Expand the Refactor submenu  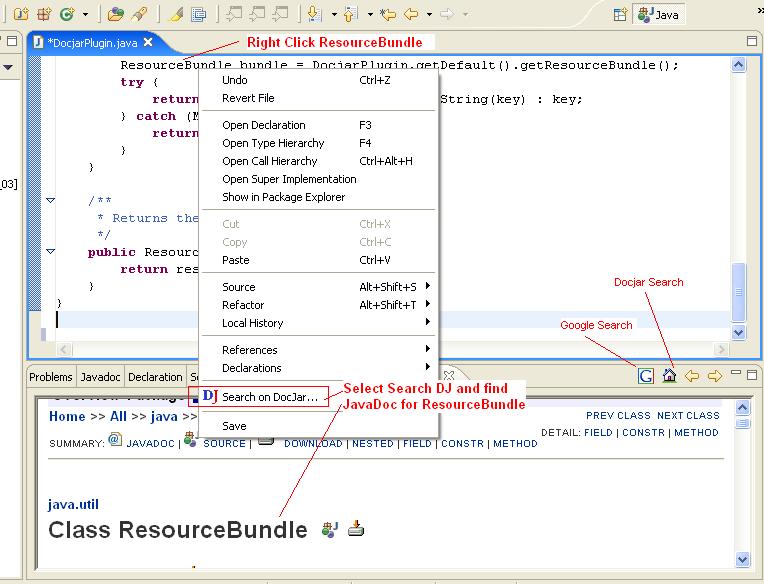pyautogui.click(x=319, y=305)
